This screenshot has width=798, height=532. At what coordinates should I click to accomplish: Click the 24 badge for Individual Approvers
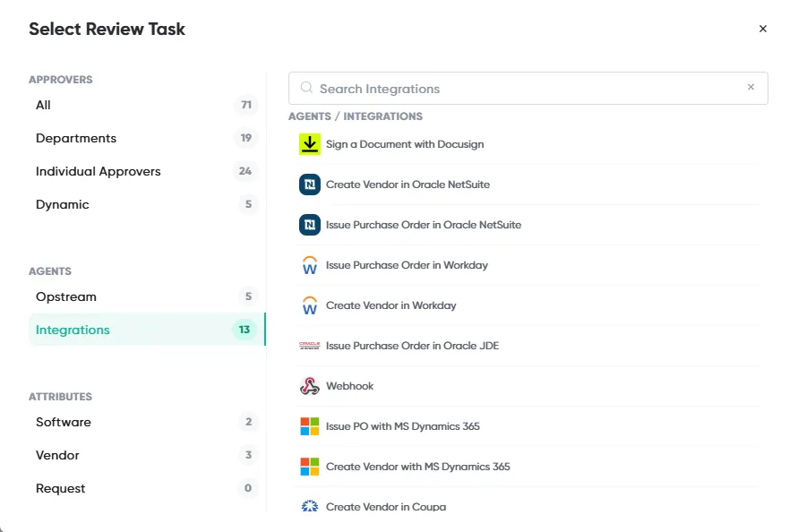(245, 171)
